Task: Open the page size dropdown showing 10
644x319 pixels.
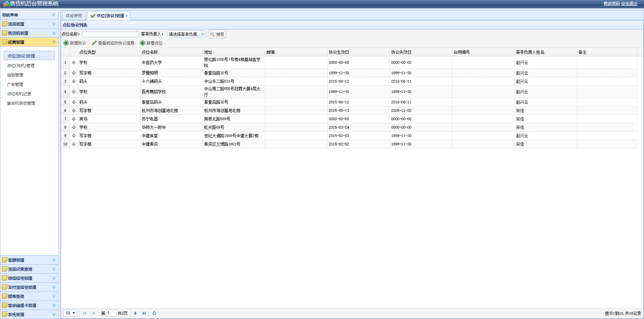Action: (x=70, y=313)
